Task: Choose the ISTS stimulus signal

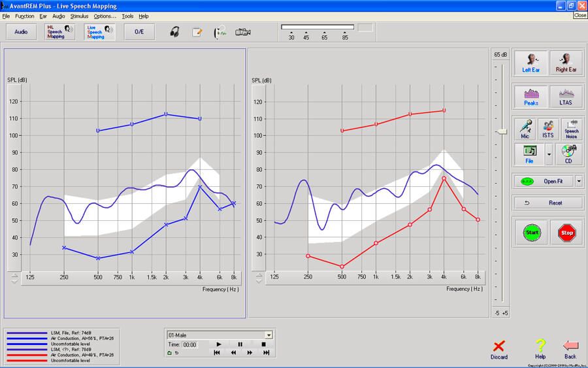Action: point(548,129)
